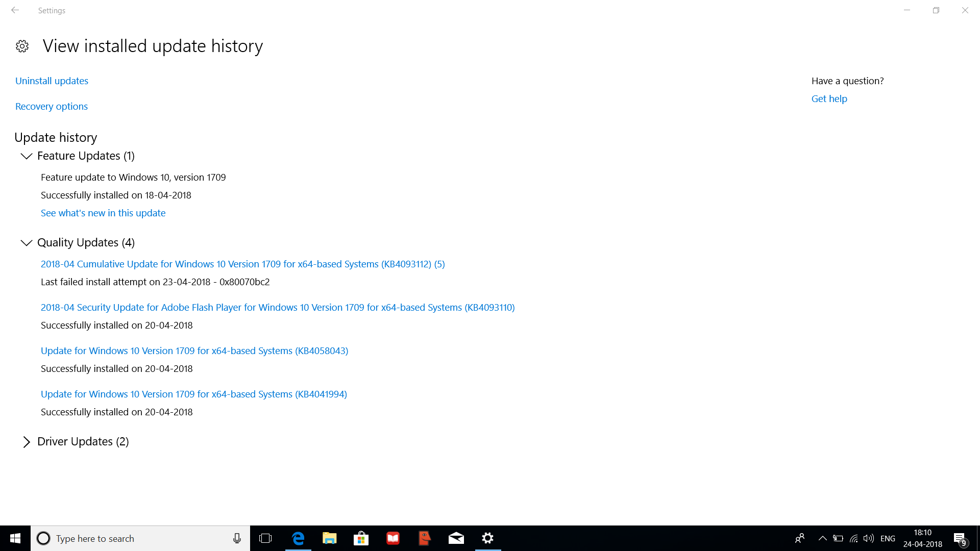
Task: Click Recovery options link
Action: [51, 106]
